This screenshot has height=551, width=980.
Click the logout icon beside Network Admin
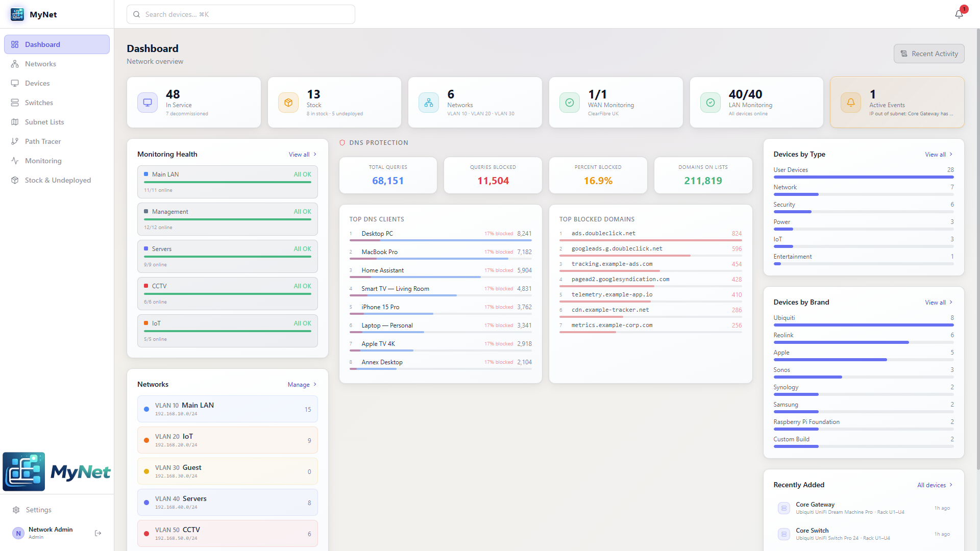click(x=98, y=533)
